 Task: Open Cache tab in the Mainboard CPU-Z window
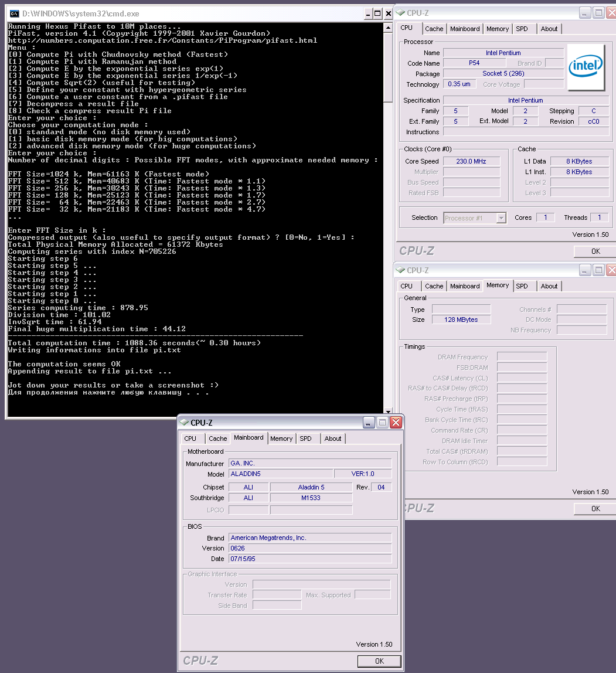coord(218,439)
